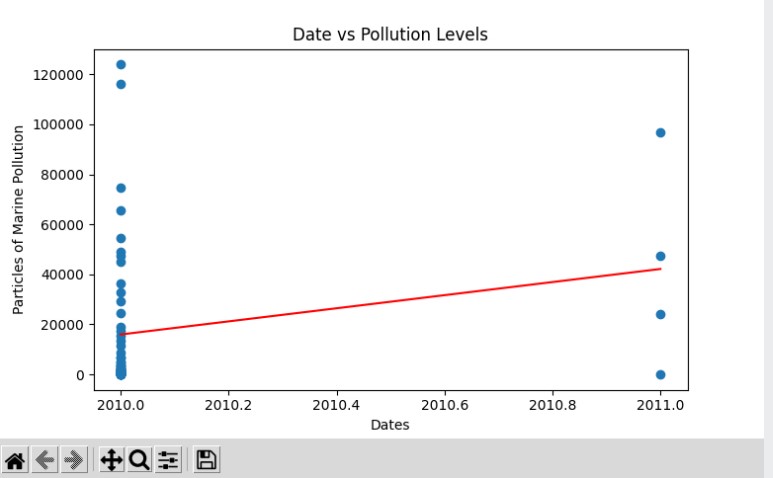Click the 2011 data point near 24000
The width and height of the screenshot is (773, 478).
coord(661,314)
